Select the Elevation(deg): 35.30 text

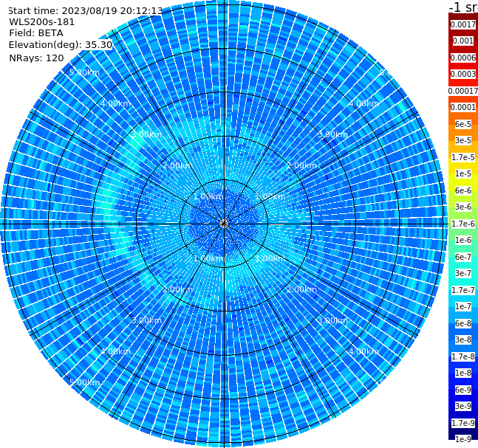coord(61,45)
